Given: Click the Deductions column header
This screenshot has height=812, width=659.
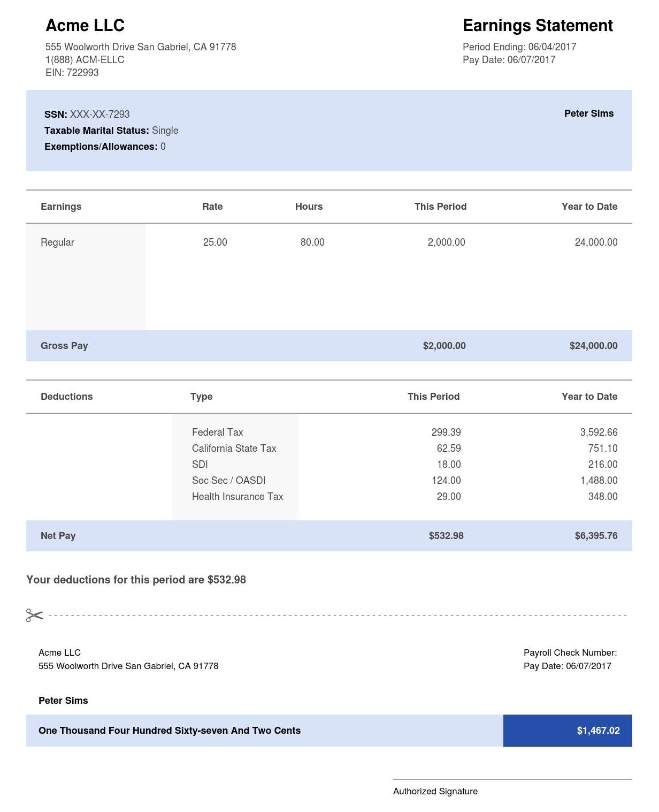Looking at the screenshot, I should coord(67,397).
